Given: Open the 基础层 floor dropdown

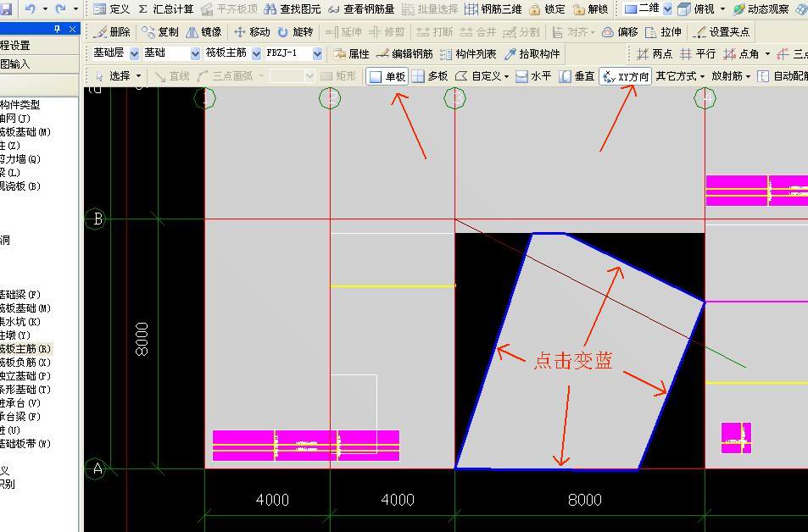Looking at the screenshot, I should pos(134,53).
